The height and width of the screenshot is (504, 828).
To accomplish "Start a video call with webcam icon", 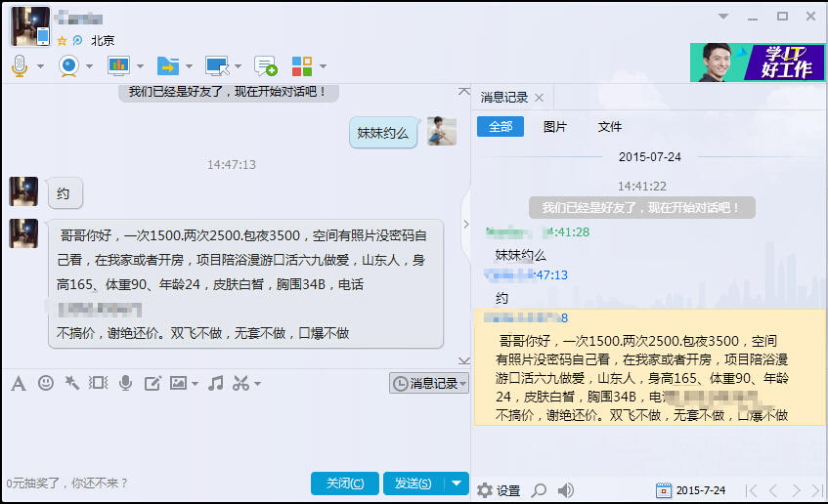I will pos(68,66).
